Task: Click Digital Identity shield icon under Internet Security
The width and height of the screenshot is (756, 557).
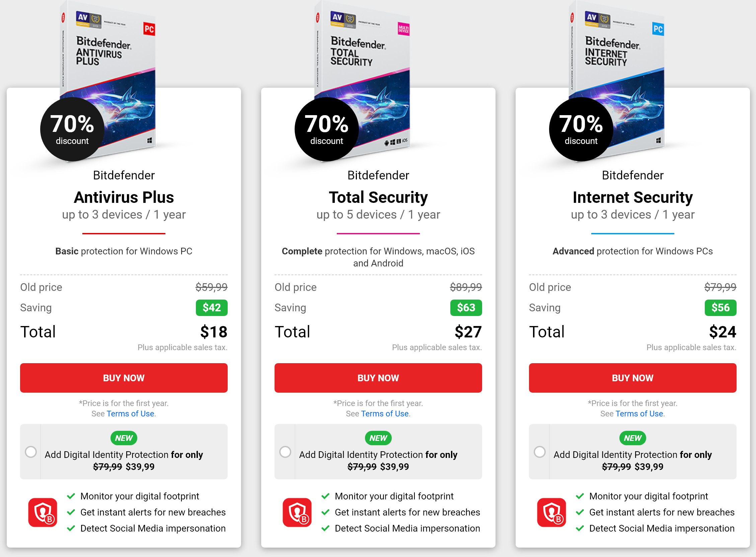Action: pyautogui.click(x=552, y=512)
